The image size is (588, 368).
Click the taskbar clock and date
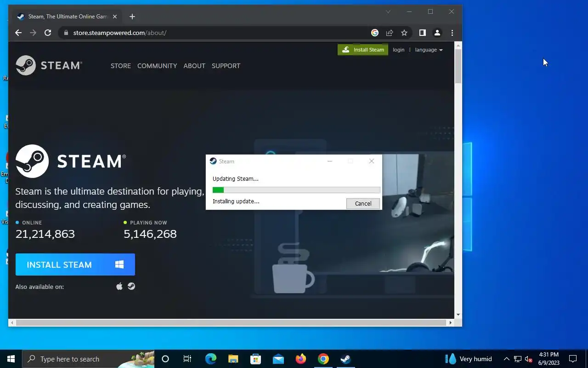548,359
